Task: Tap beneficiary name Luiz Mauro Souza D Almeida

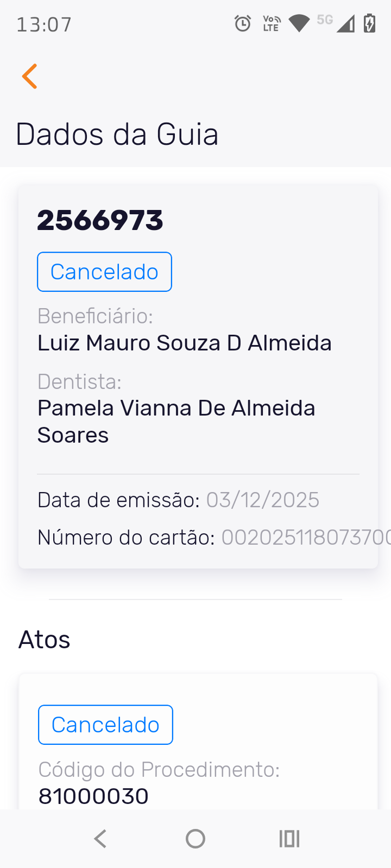Action: (184, 343)
